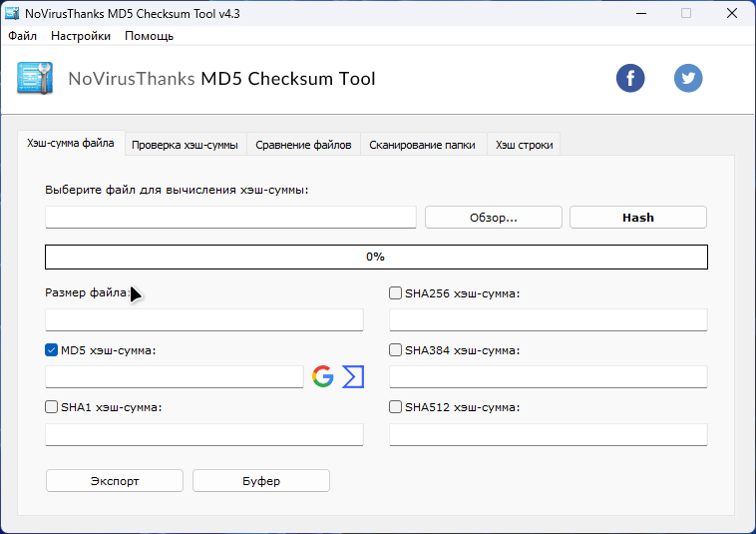Open the Facebook page icon
This screenshot has width=756, height=534.
(x=630, y=78)
